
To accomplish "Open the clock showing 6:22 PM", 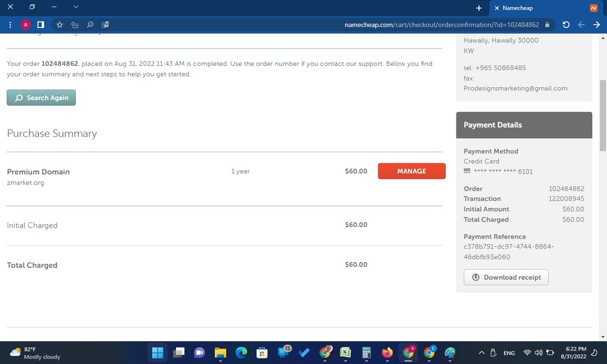I will click(574, 353).
